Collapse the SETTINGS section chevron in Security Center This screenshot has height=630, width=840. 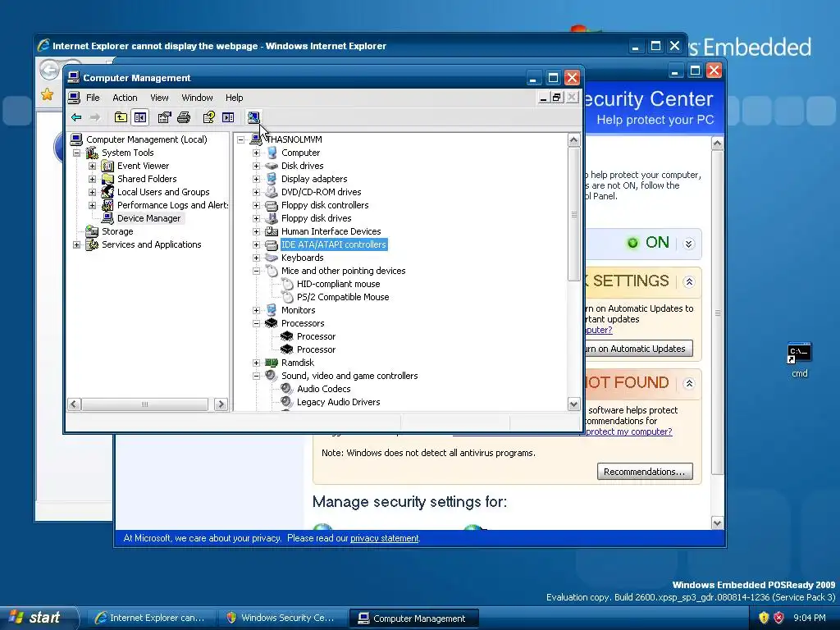click(x=689, y=282)
